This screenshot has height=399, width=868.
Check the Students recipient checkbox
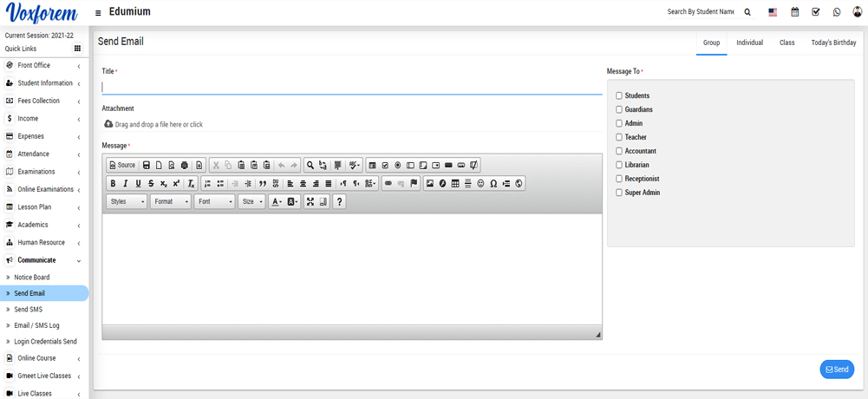point(619,95)
